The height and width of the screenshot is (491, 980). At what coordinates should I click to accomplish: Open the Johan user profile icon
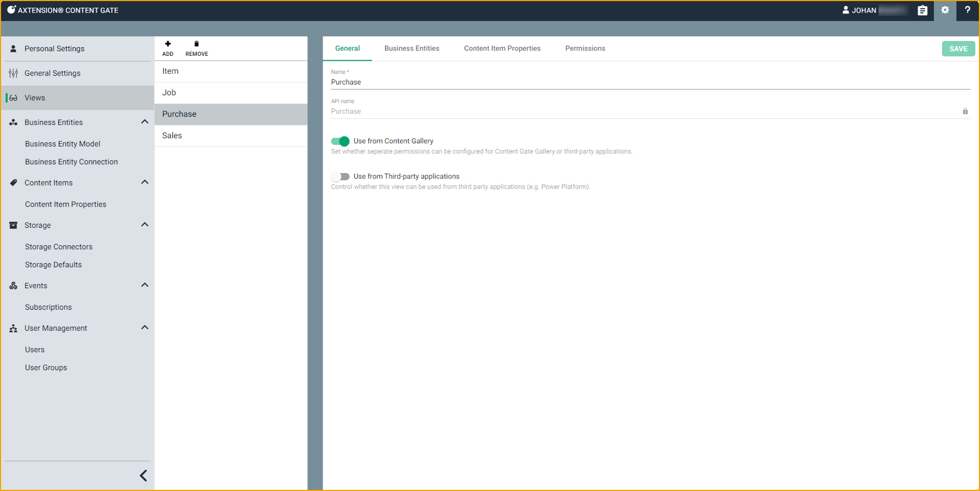pyautogui.click(x=846, y=10)
